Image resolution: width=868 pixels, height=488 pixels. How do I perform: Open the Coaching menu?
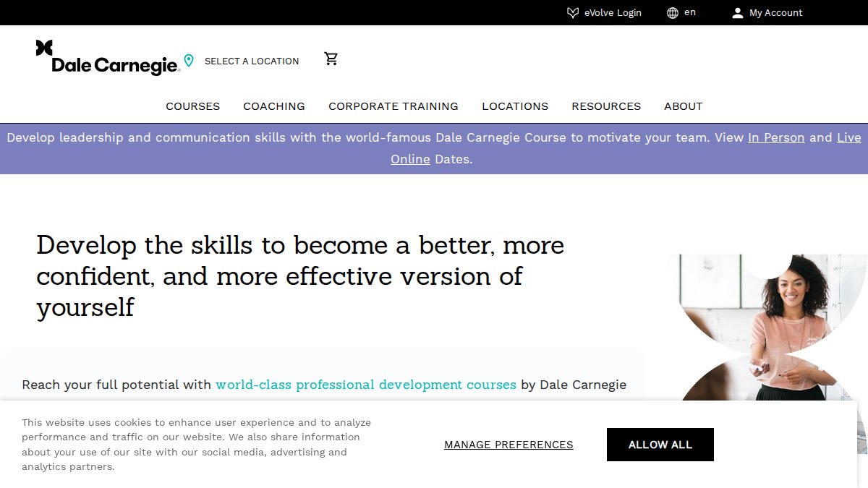pos(274,106)
